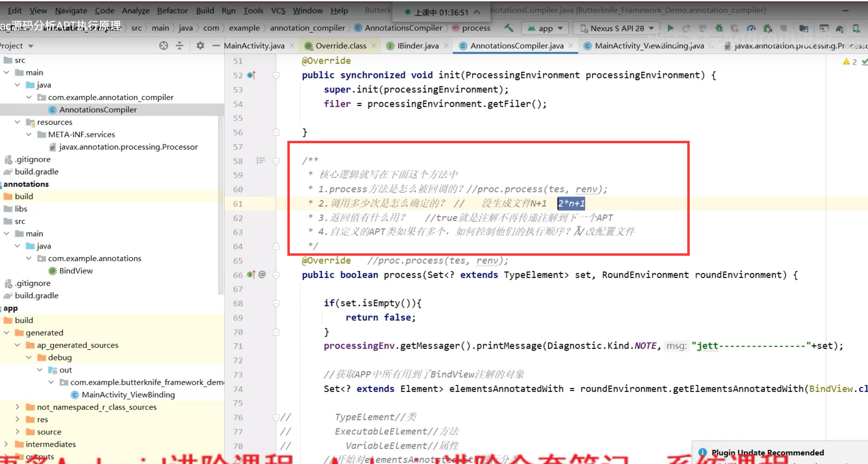Click the locate target icon in Project panel
The image size is (868, 464).
coord(163,45)
